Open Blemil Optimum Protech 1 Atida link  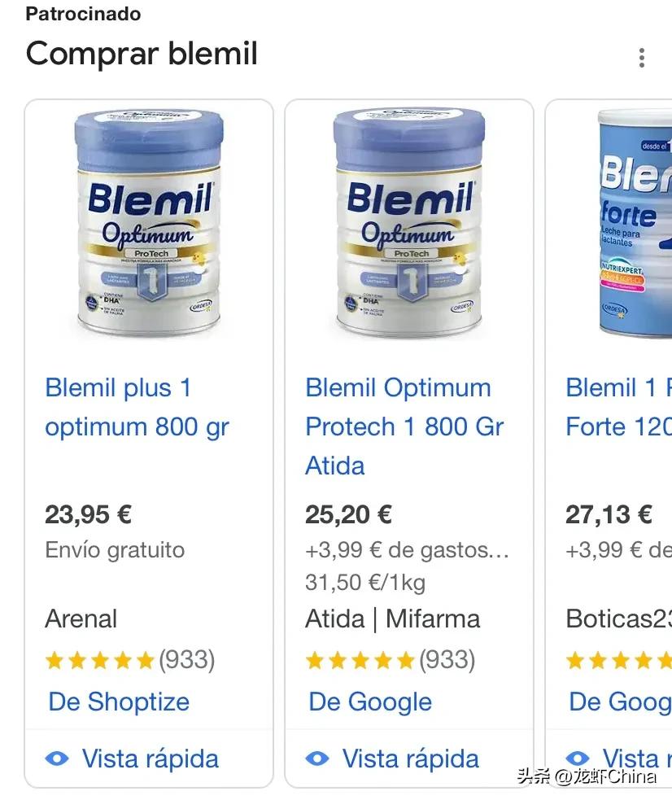[404, 426]
